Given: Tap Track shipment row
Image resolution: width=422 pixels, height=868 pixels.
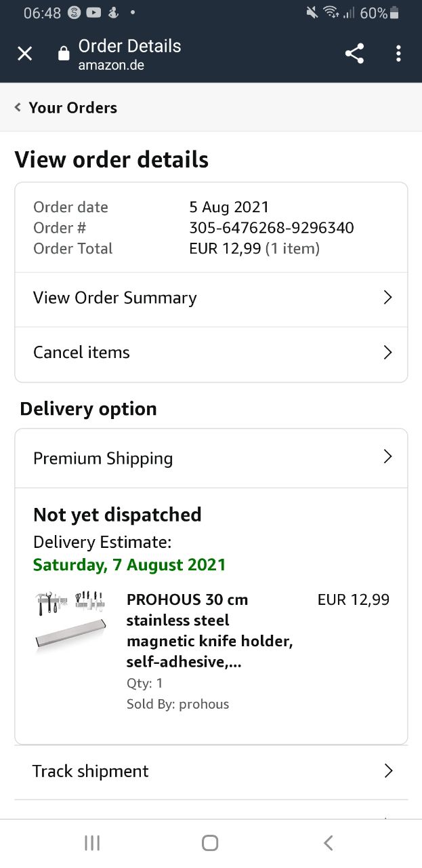Looking at the screenshot, I should pyautogui.click(x=91, y=771).
